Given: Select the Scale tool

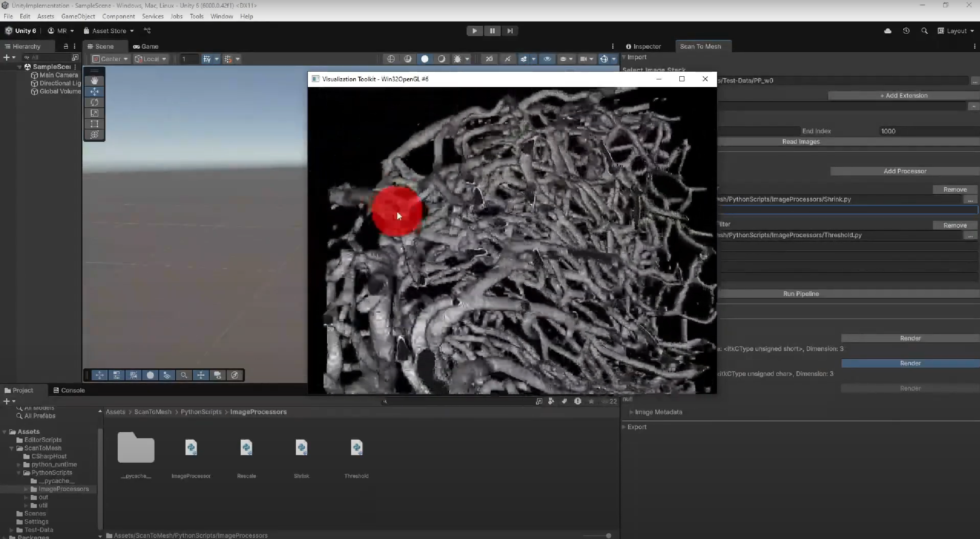Looking at the screenshot, I should tap(94, 113).
